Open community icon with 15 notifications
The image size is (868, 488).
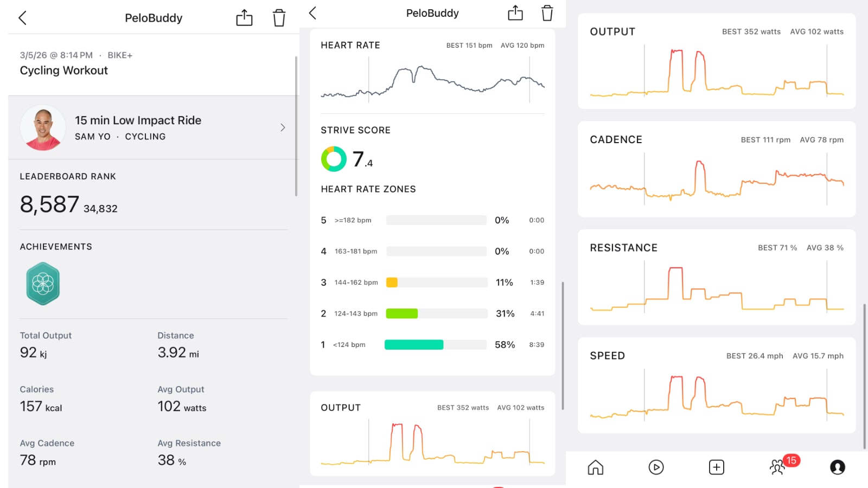pos(778,467)
